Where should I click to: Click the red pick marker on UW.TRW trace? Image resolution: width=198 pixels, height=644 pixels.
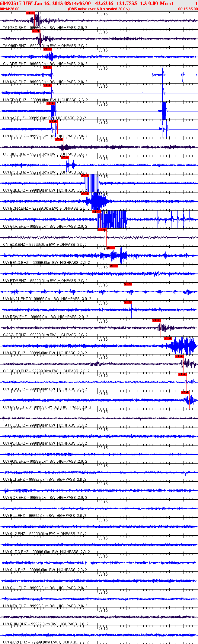point(47,85)
